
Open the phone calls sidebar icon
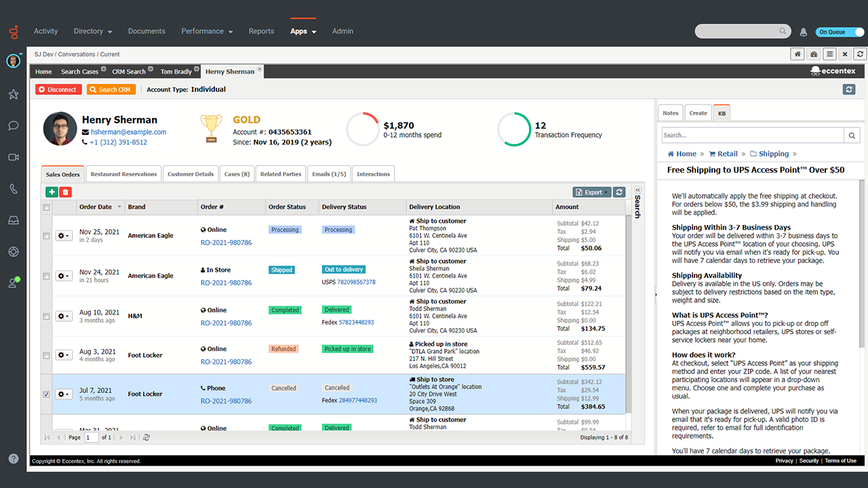tap(13, 189)
